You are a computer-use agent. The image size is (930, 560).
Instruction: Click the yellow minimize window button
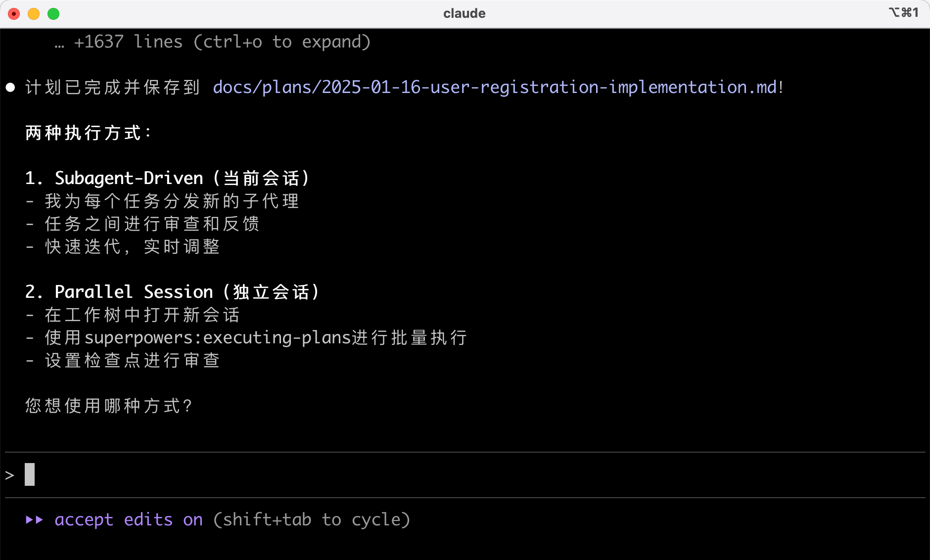click(34, 14)
